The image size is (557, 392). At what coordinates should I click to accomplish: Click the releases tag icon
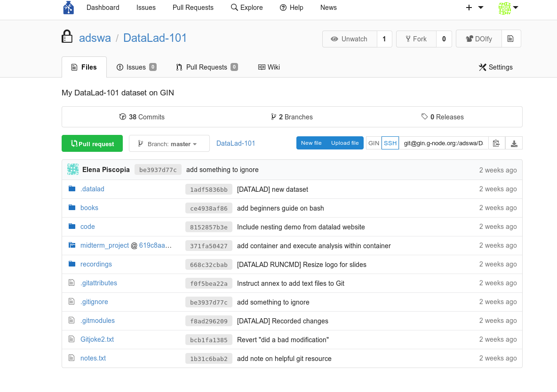pos(425,117)
